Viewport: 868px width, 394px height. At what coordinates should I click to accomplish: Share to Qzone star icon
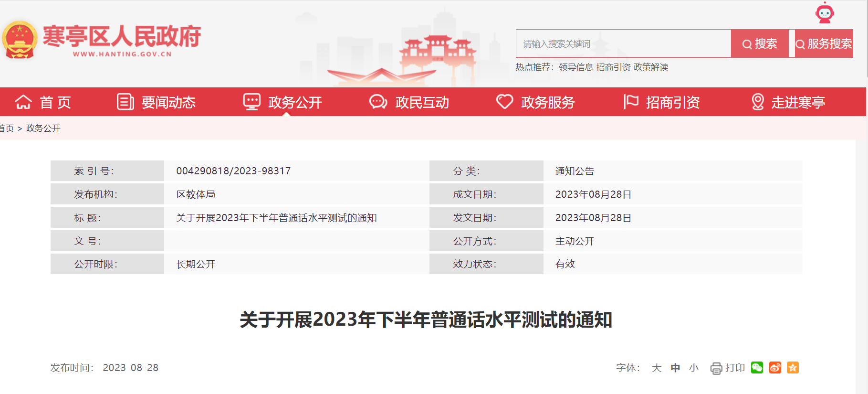(793, 367)
